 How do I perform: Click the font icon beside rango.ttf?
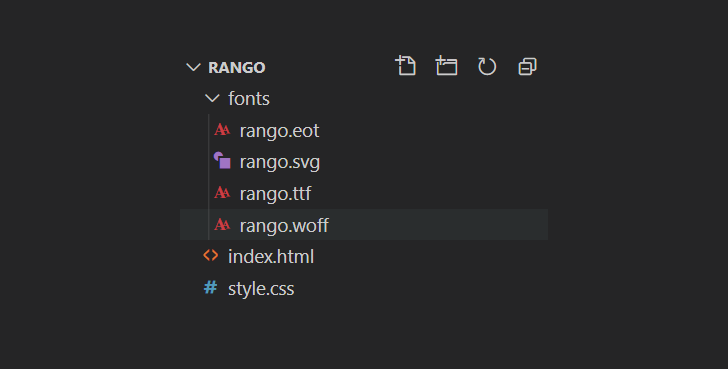click(222, 193)
